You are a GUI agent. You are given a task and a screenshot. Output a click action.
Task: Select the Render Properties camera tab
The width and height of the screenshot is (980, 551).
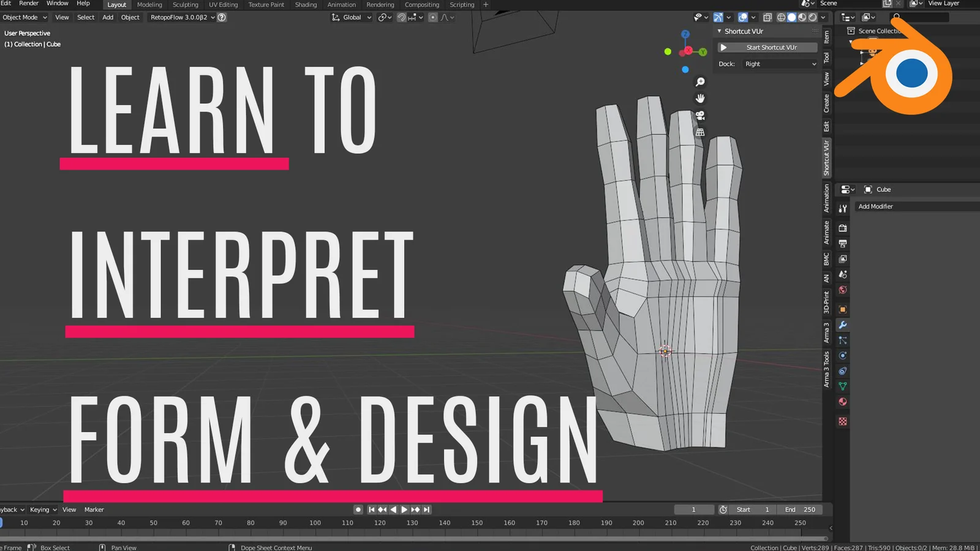842,228
